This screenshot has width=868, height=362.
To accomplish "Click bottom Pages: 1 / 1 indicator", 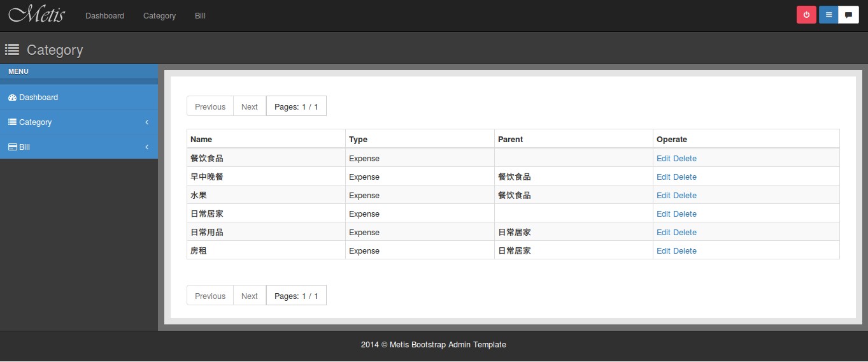I will (296, 296).
